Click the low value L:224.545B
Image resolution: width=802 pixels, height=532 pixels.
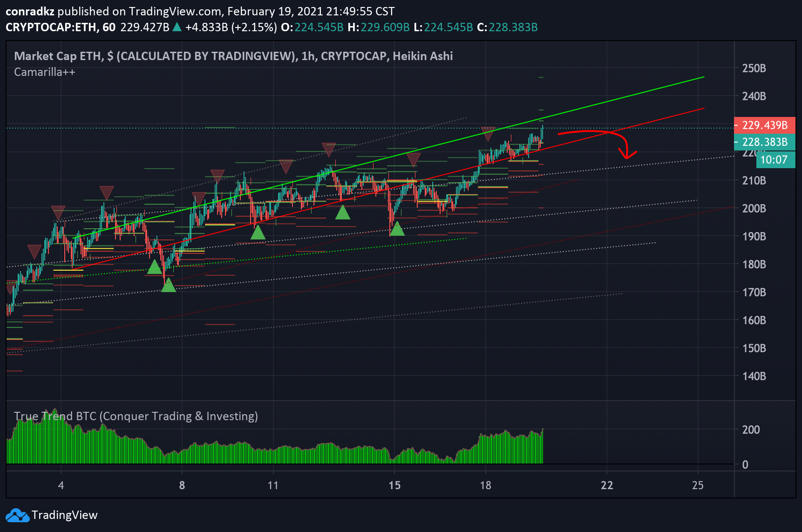pyautogui.click(x=443, y=27)
